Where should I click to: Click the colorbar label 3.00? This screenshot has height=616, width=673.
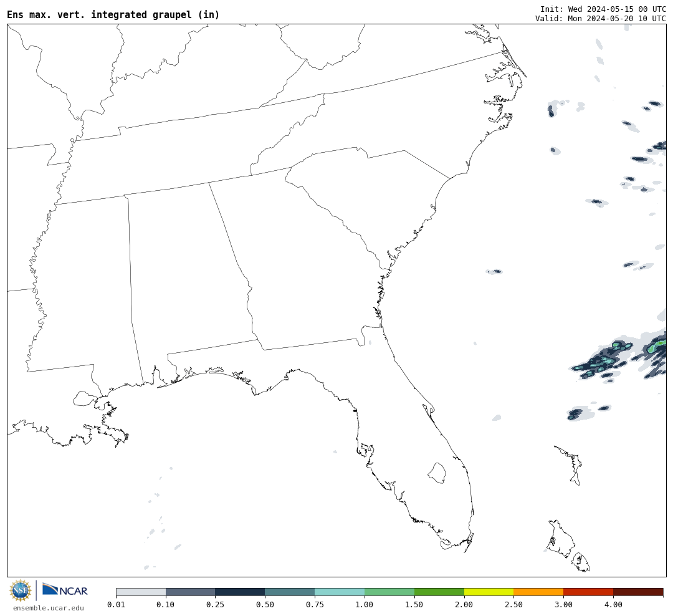(x=563, y=605)
